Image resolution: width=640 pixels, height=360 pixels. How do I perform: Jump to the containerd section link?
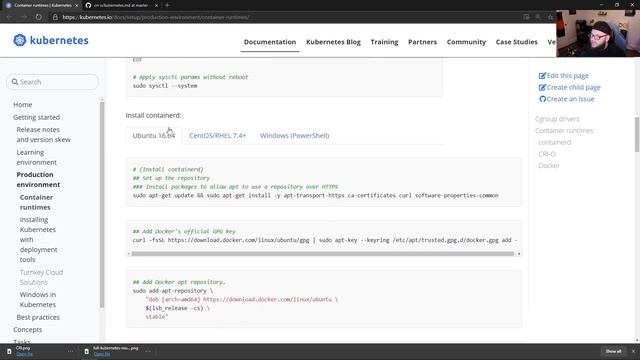pyautogui.click(x=554, y=142)
